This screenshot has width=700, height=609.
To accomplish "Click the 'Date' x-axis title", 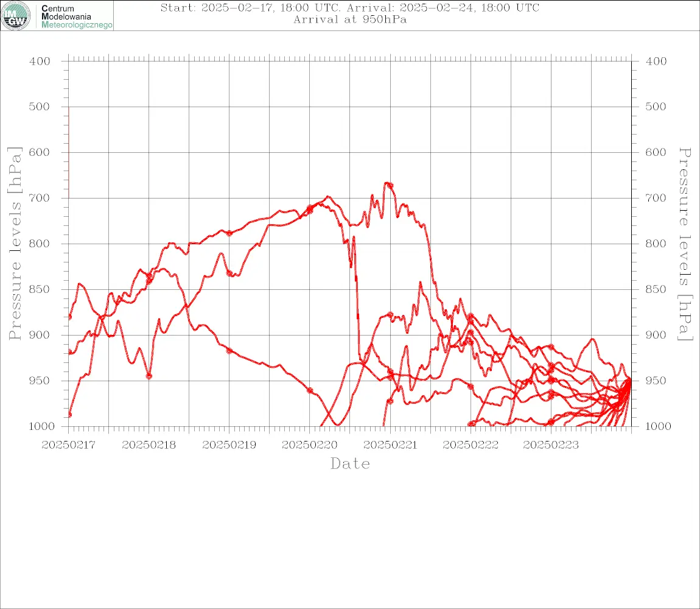I will point(351,463).
